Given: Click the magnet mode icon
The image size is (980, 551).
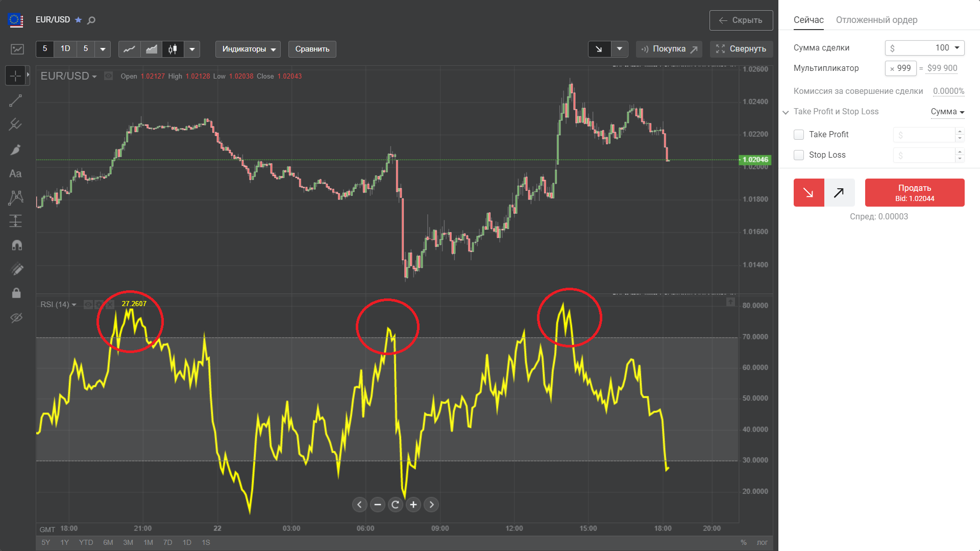Looking at the screenshot, I should tap(16, 245).
